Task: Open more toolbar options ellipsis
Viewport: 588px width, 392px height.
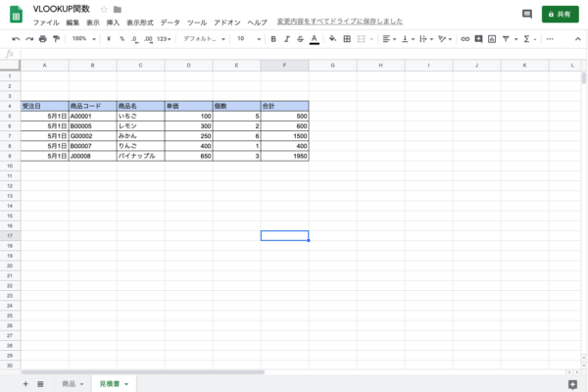Action: tap(550, 38)
